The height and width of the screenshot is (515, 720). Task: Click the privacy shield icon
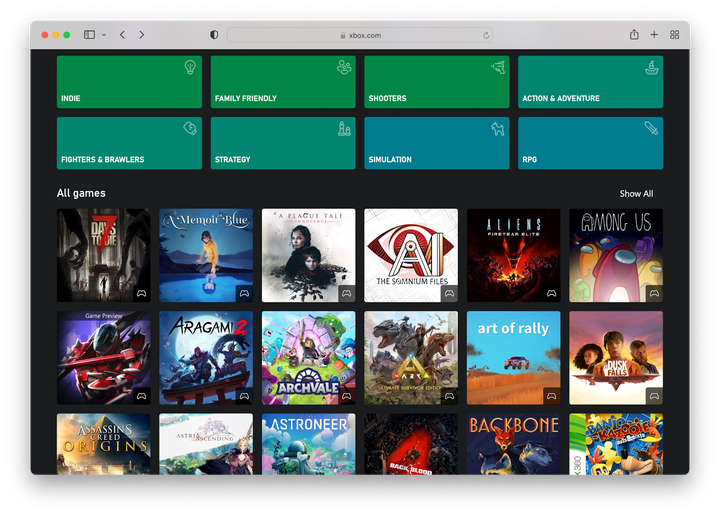pyautogui.click(x=214, y=35)
